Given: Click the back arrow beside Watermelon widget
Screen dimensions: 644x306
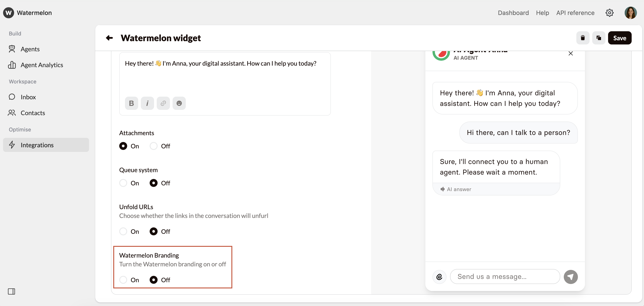Looking at the screenshot, I should 109,38.
